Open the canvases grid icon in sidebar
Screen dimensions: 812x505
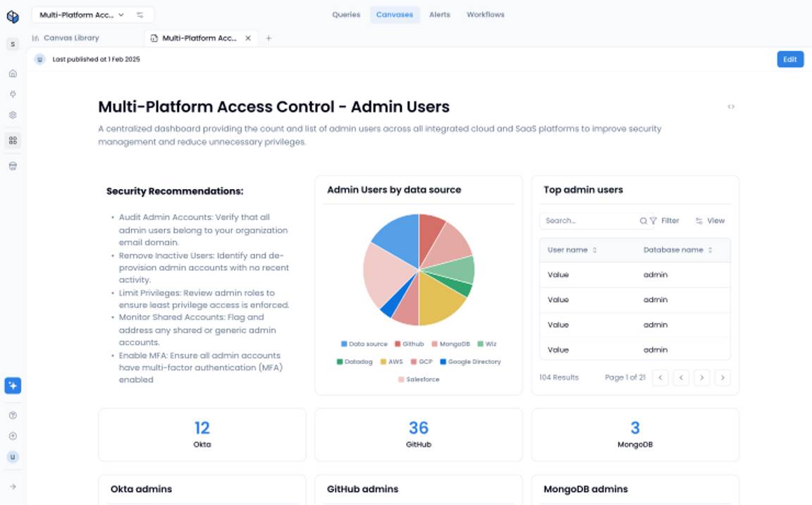pos(13,140)
